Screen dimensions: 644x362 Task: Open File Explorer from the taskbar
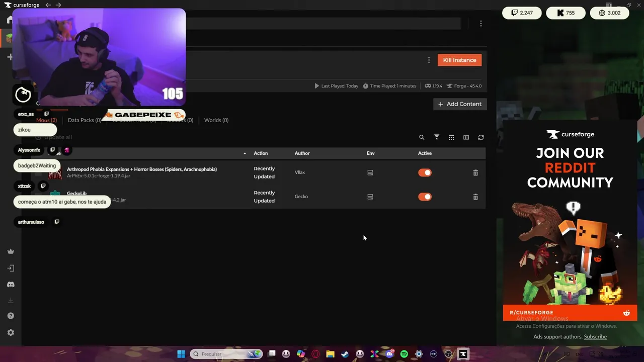tap(330, 354)
